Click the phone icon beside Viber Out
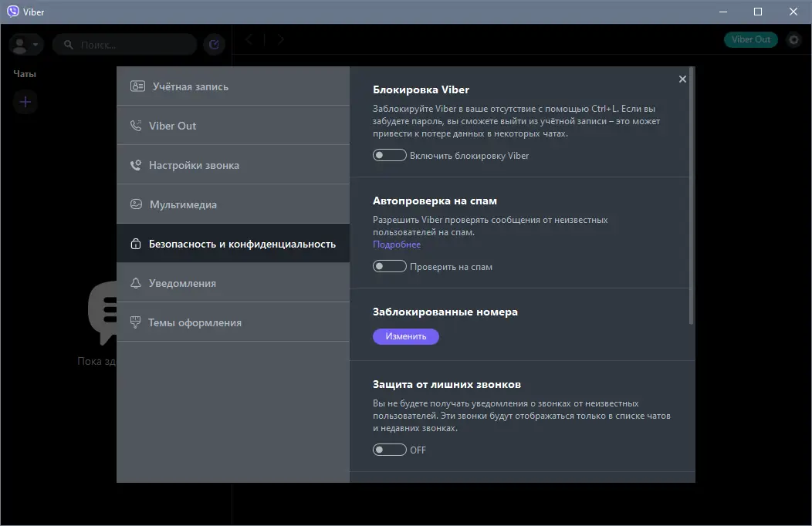 click(x=136, y=126)
